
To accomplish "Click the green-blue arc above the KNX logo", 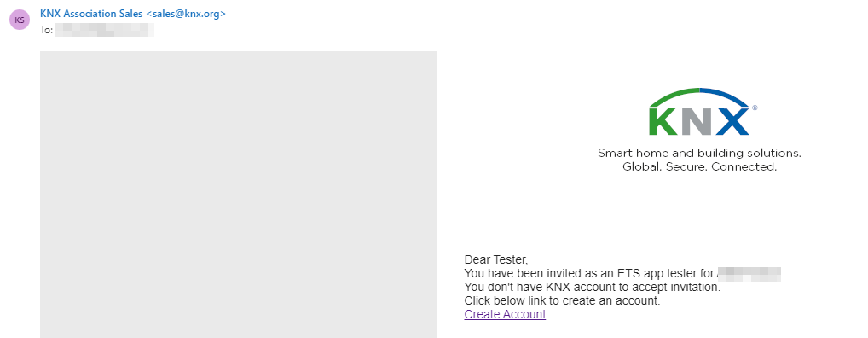I will 699,96.
